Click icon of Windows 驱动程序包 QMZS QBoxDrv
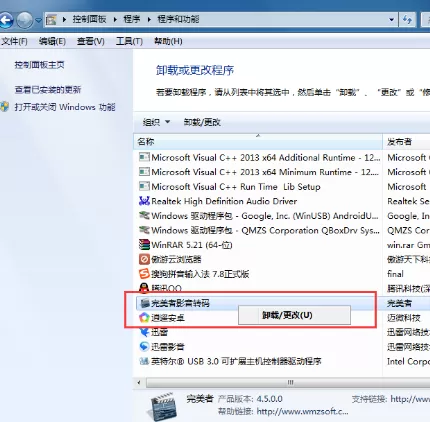Screen dimensions: 430x422 click(144, 230)
